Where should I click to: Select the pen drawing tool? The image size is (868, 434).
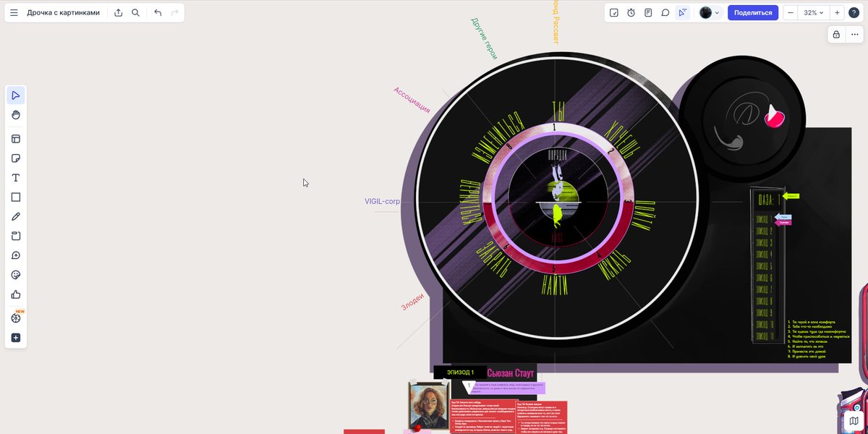pos(16,217)
